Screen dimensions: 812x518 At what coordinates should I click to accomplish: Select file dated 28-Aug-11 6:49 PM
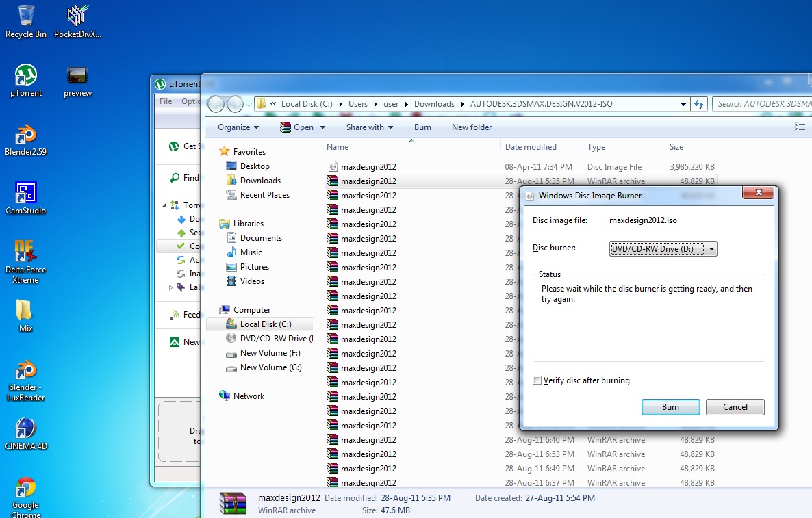pyautogui.click(x=520, y=469)
